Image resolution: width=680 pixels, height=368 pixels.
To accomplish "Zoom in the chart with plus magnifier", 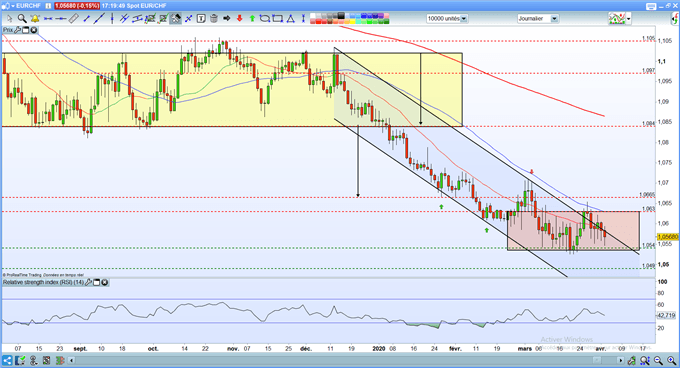I will (672, 360).
